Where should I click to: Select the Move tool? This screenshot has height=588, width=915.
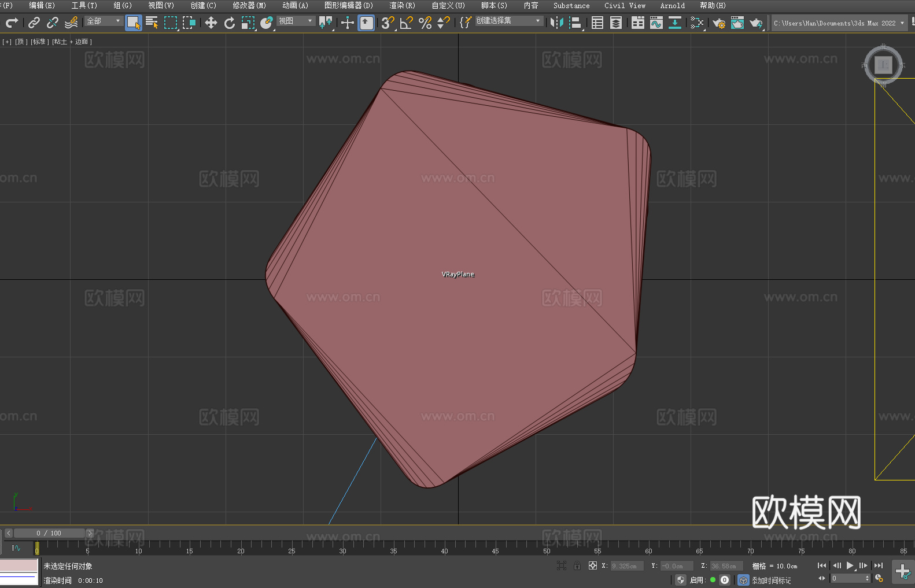211,23
